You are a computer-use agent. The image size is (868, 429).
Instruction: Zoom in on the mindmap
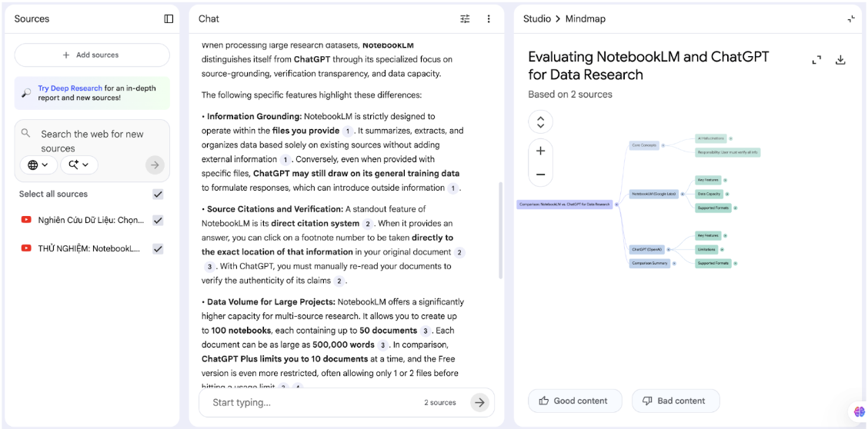(540, 151)
